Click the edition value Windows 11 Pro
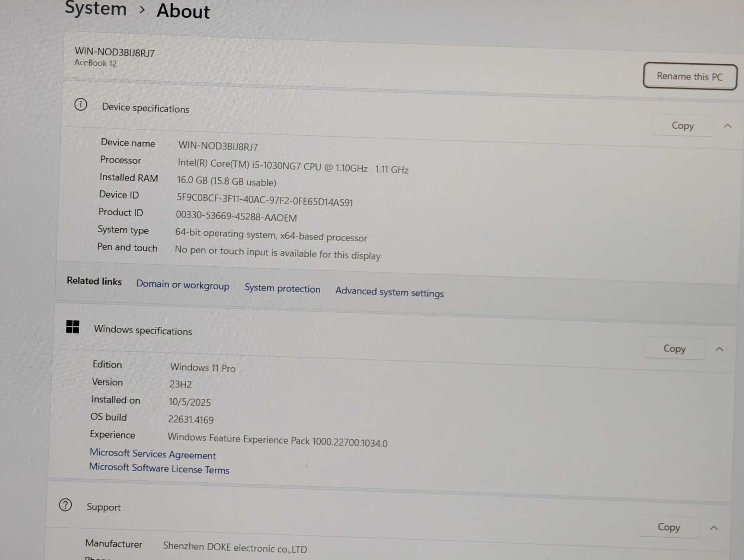The image size is (744, 560). 203,368
